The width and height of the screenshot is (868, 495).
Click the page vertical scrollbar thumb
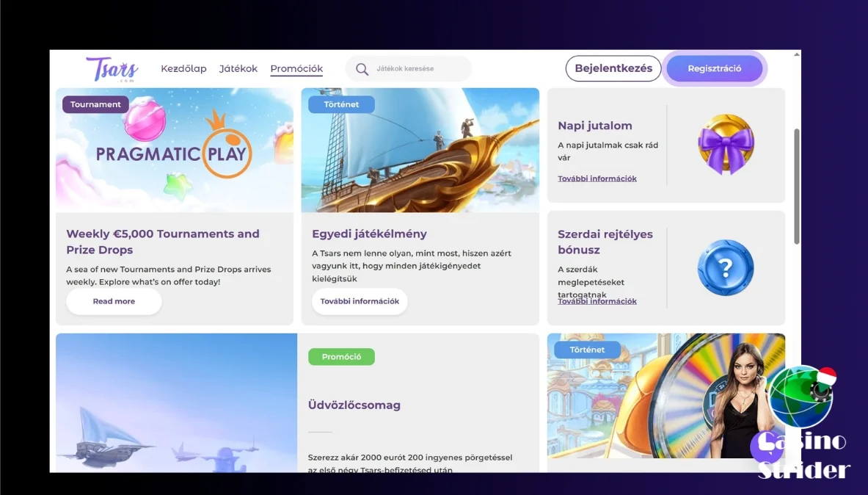point(797,187)
